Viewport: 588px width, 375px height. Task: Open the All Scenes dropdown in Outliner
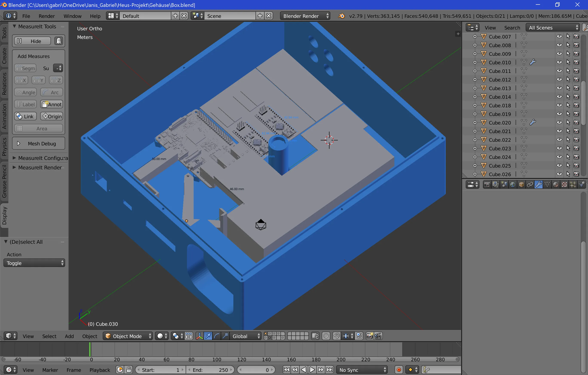tap(552, 27)
